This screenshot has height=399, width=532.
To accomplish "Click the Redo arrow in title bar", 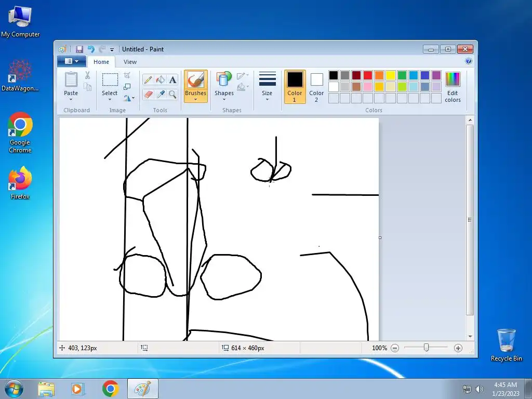I will pos(102,49).
